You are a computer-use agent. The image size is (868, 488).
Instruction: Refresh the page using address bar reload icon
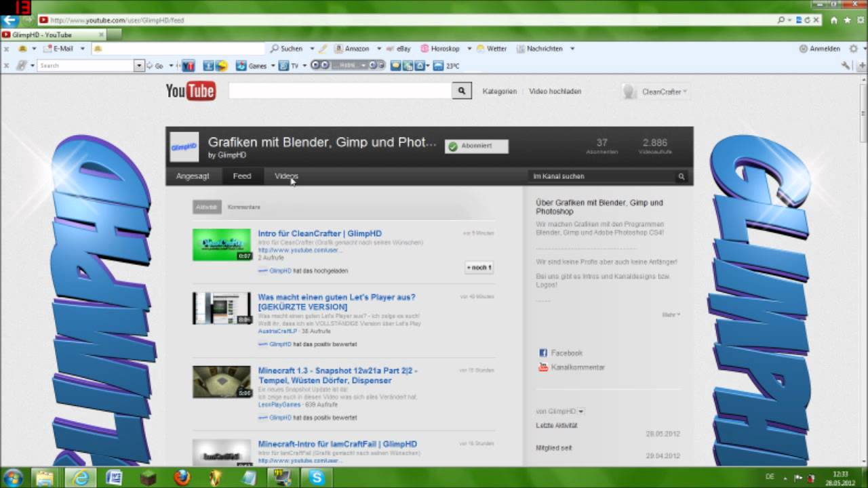pos(808,20)
